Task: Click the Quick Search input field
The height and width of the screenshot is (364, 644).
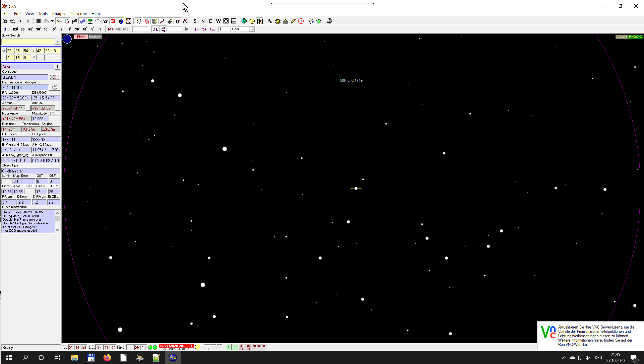Action: pyautogui.click(x=28, y=42)
